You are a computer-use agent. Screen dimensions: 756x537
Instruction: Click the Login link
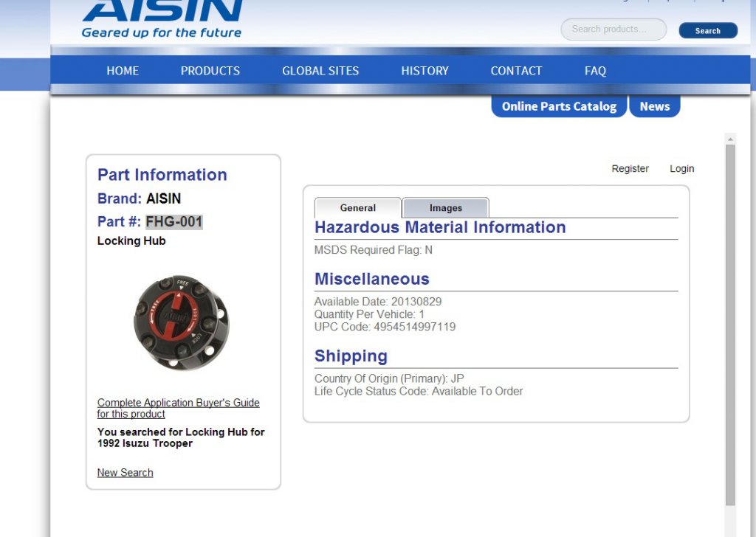tap(681, 169)
